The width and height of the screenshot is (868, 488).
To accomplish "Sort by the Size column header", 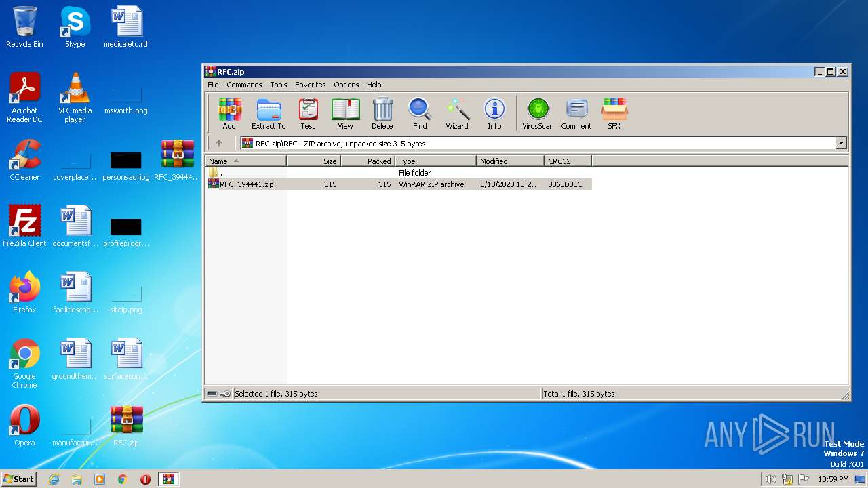I will (x=313, y=161).
